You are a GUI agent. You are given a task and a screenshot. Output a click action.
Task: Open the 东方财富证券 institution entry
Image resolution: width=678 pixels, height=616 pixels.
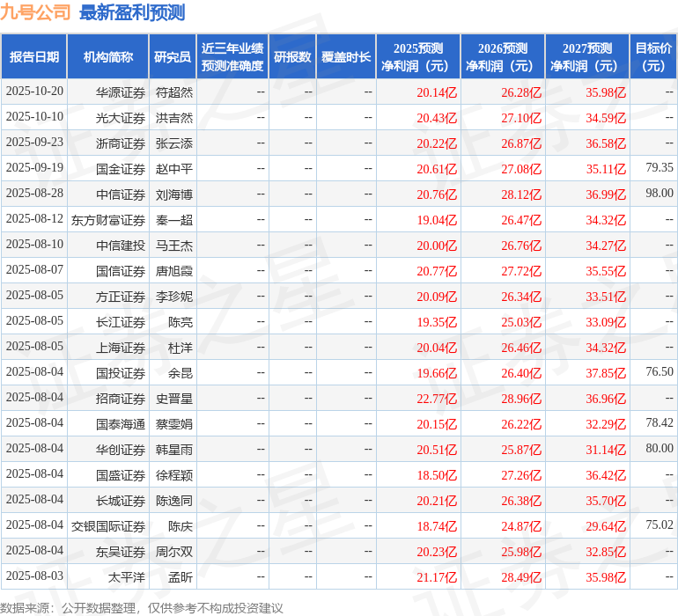coord(108,219)
